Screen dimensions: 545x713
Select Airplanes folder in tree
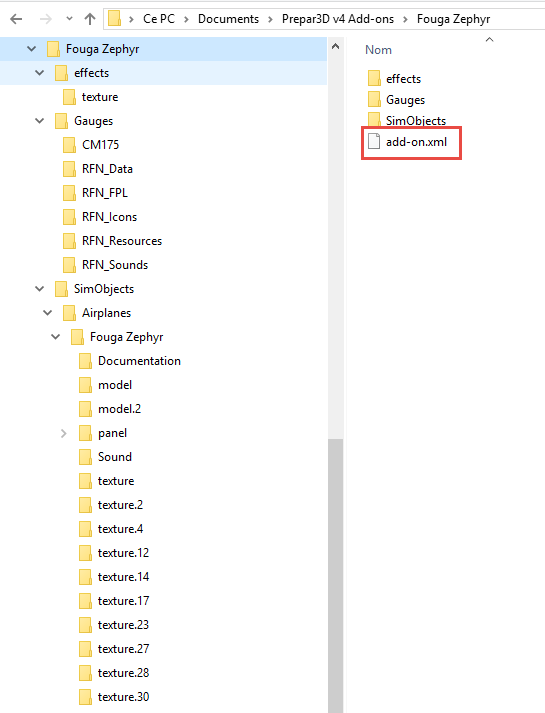tap(106, 313)
